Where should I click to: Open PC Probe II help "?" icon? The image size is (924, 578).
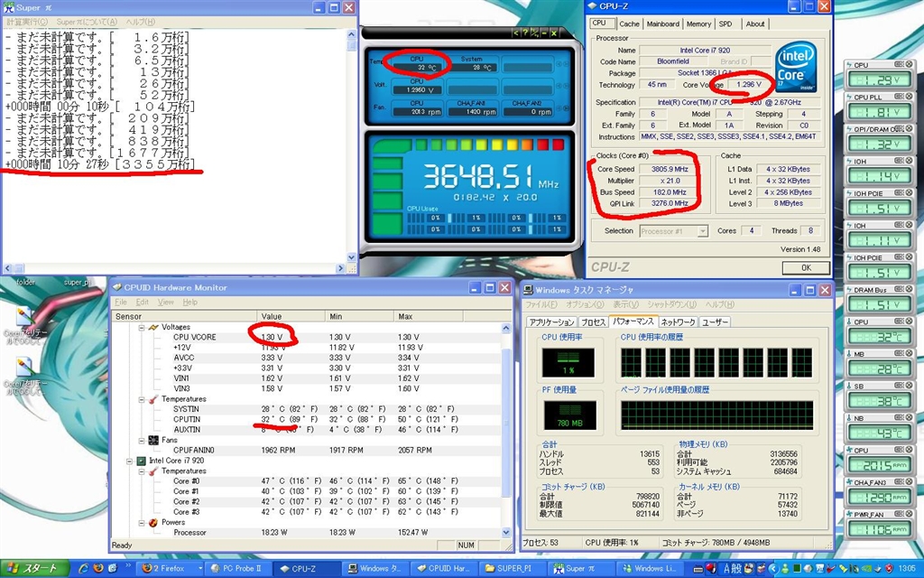[x=525, y=33]
